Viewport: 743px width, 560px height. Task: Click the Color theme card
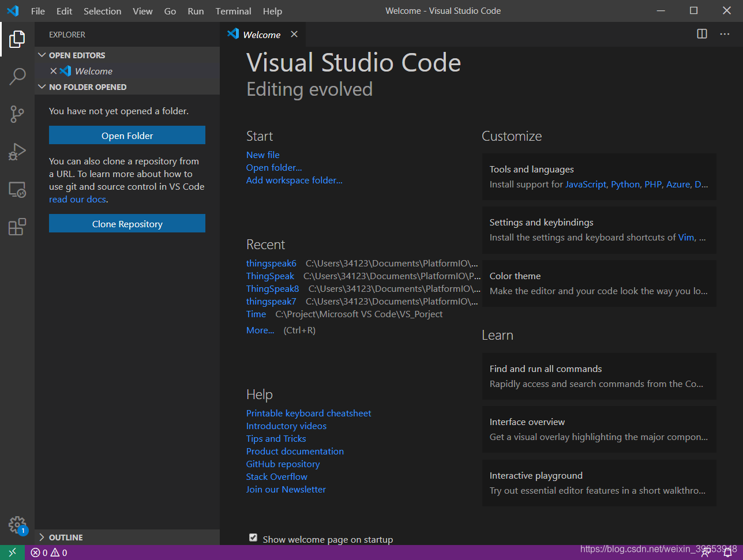[x=599, y=284]
